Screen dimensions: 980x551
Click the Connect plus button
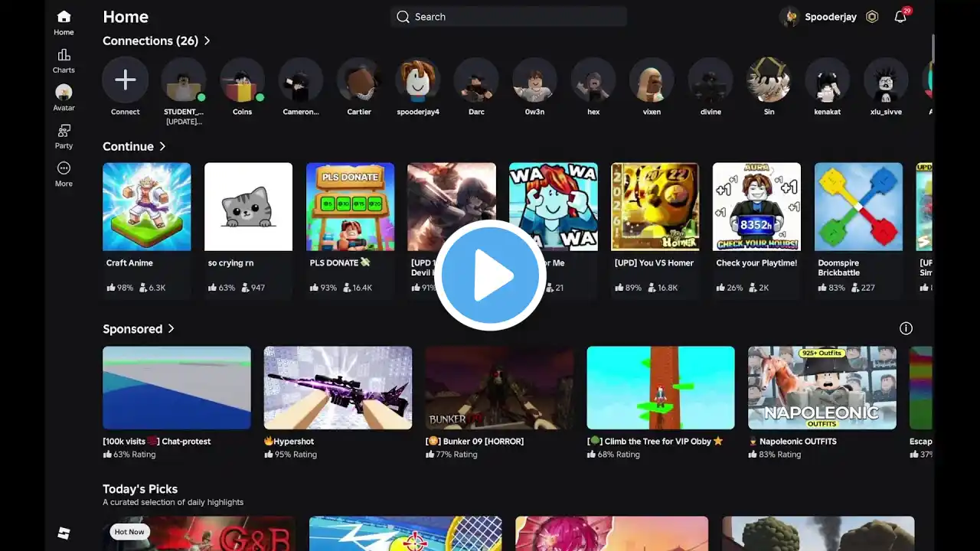[126, 80]
